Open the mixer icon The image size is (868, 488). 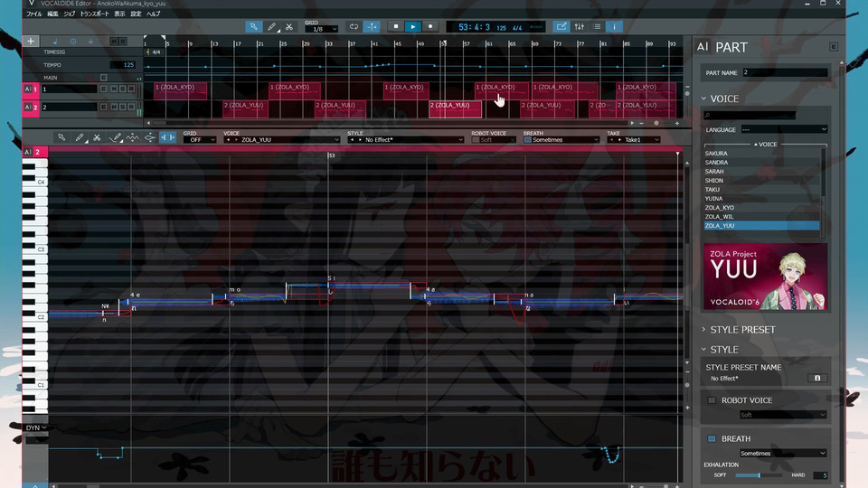(x=579, y=26)
